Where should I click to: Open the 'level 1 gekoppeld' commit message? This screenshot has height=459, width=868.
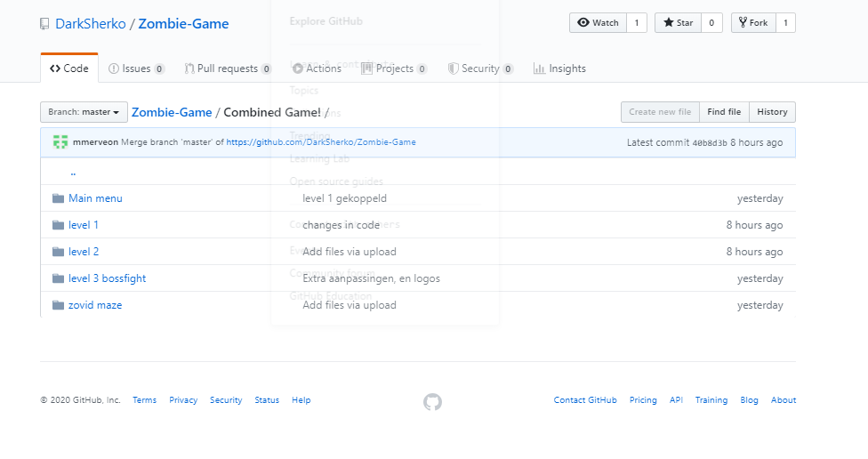coord(344,198)
